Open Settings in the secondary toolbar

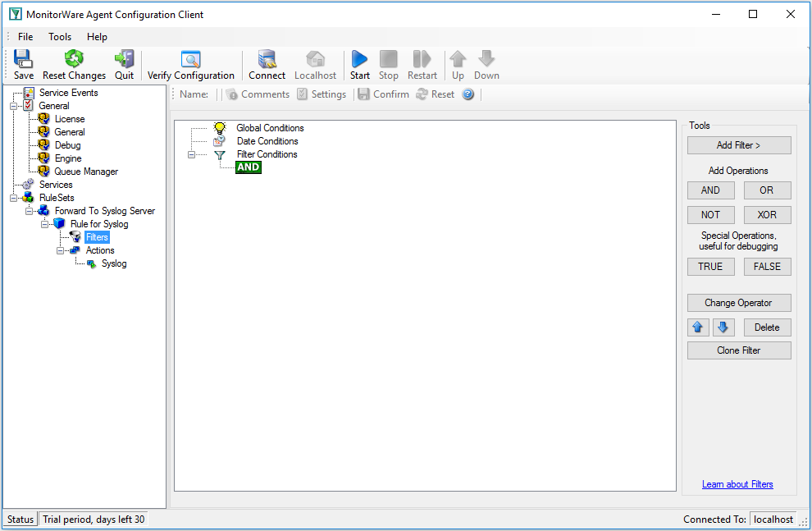pyautogui.click(x=322, y=94)
